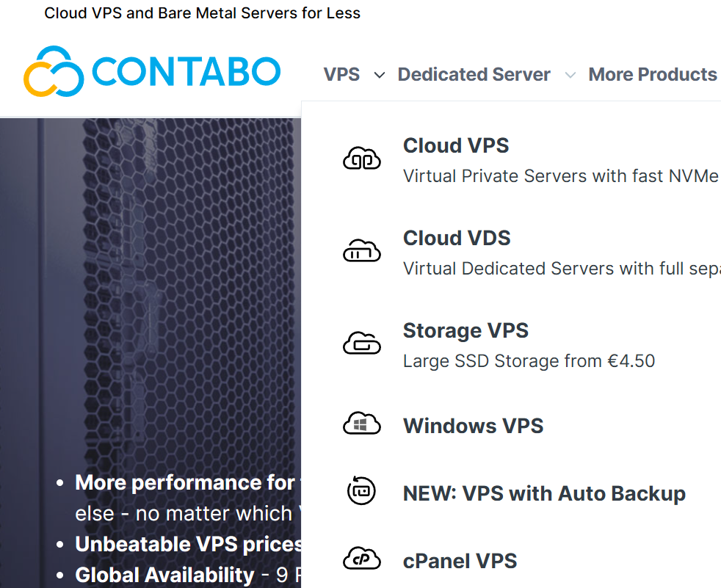Click the server rack hero image
721x588 pixels.
coord(151,294)
